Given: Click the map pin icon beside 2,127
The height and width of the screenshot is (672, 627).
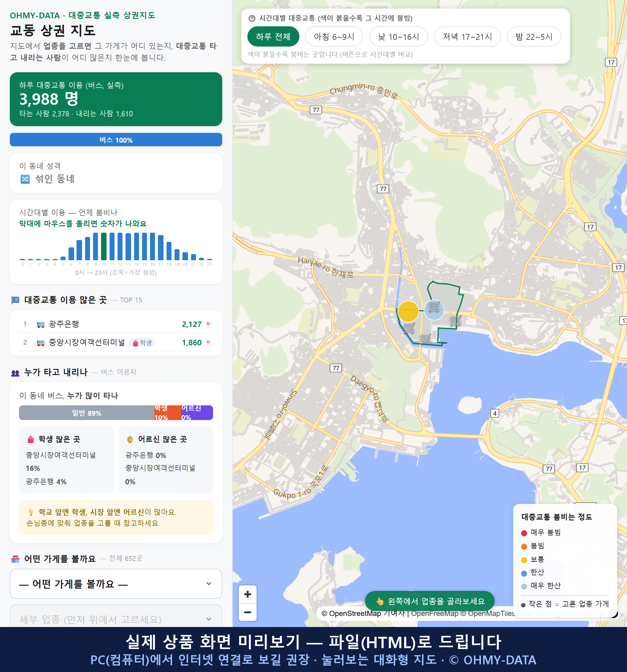Looking at the screenshot, I should click(x=208, y=325).
